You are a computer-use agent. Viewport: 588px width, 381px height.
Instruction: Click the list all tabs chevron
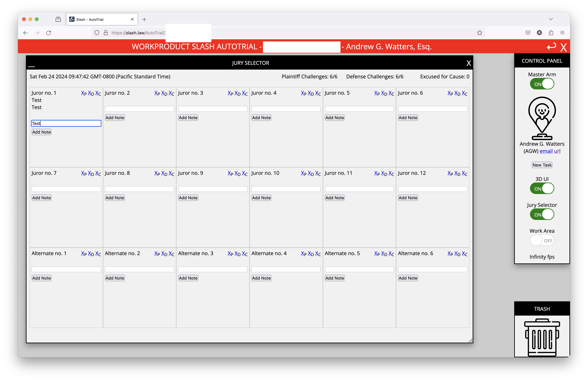click(551, 19)
